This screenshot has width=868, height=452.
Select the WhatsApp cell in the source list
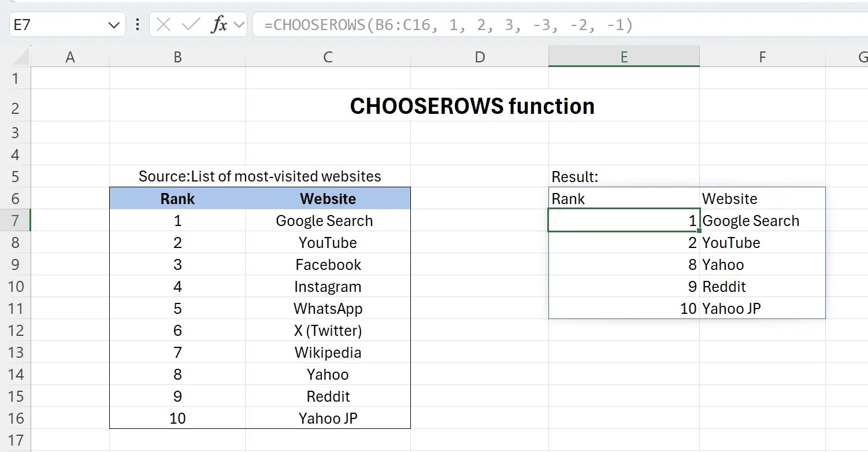328,308
